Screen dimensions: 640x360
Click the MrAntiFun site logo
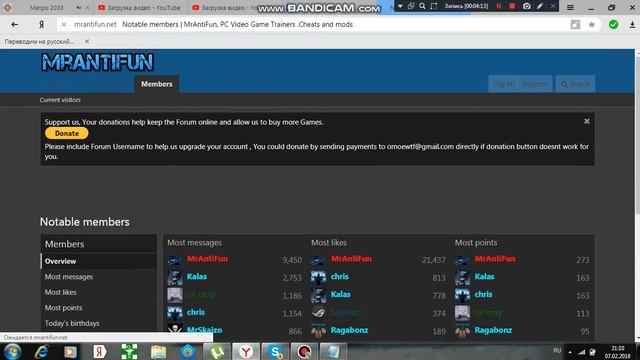(97, 62)
